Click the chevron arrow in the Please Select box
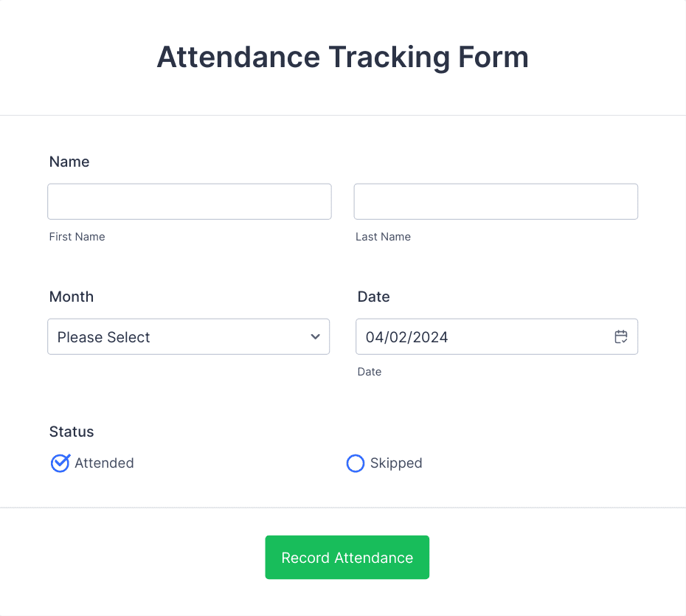686x616 pixels. [316, 336]
